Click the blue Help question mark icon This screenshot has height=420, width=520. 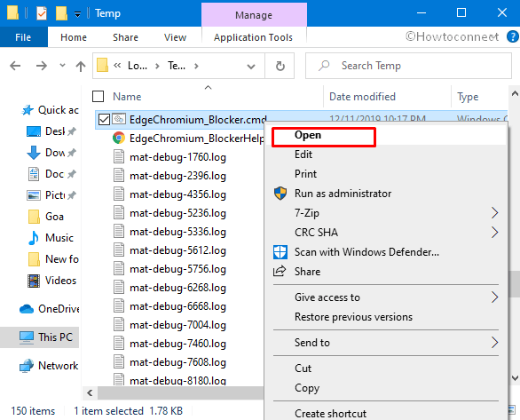click(x=513, y=36)
